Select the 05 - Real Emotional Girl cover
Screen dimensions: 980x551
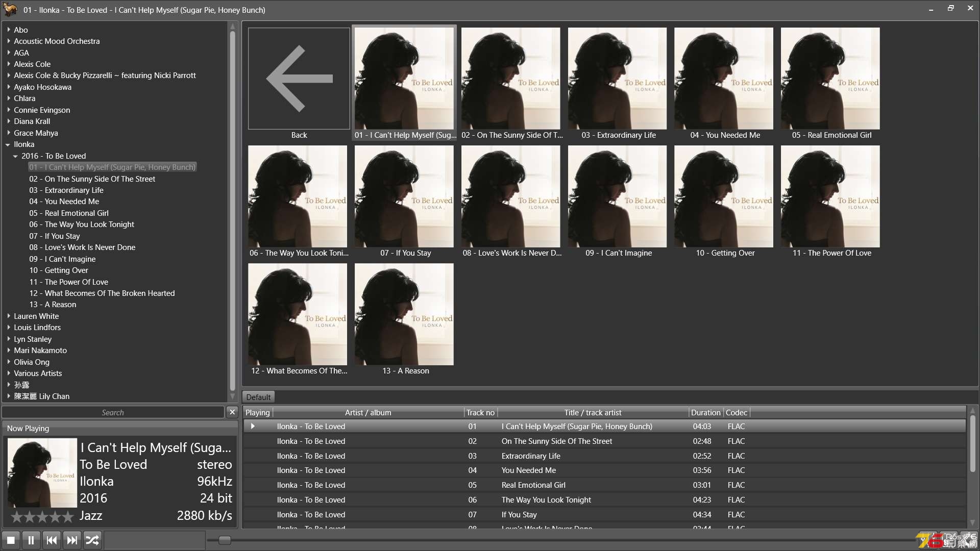tap(830, 78)
